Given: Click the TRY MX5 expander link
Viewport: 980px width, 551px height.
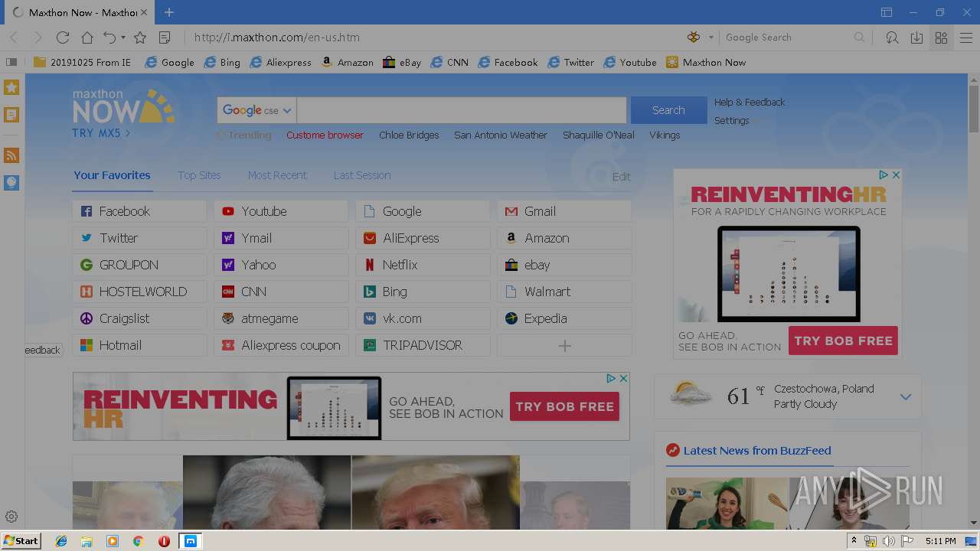Looking at the screenshot, I should pyautogui.click(x=101, y=133).
